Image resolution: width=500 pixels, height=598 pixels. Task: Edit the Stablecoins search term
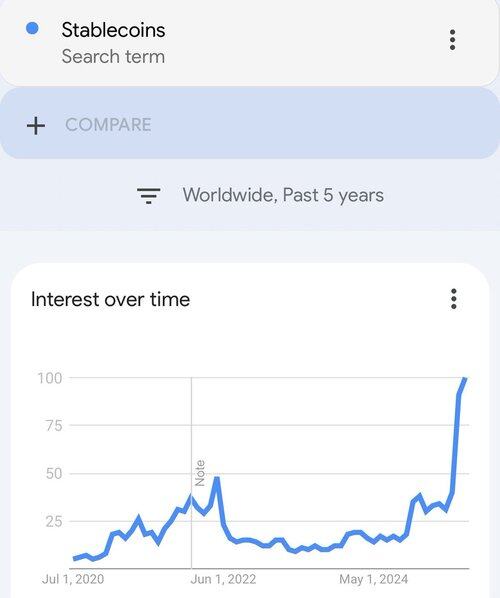[x=113, y=30]
